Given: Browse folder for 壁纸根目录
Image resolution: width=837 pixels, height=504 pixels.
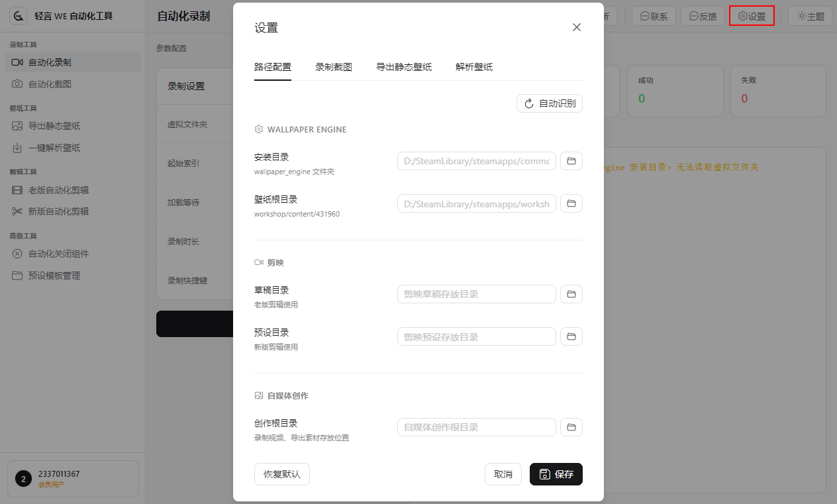Looking at the screenshot, I should pos(571,203).
